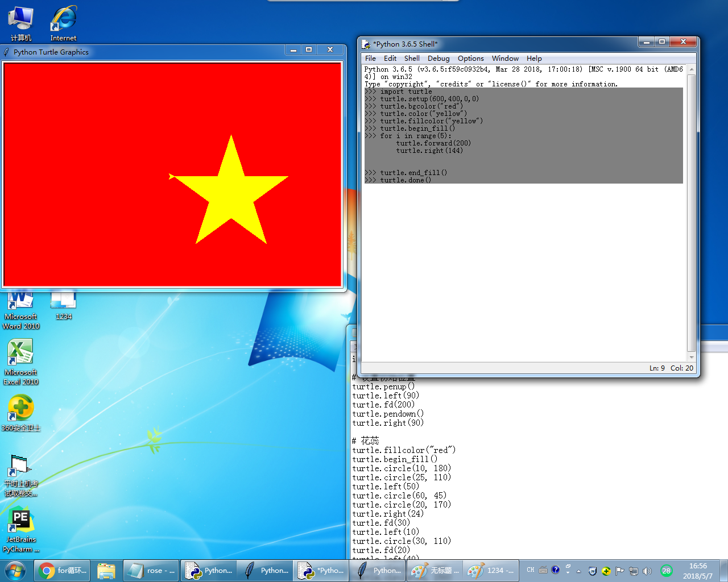
Task: Open the Shell menu in Python Shell
Action: 412,59
